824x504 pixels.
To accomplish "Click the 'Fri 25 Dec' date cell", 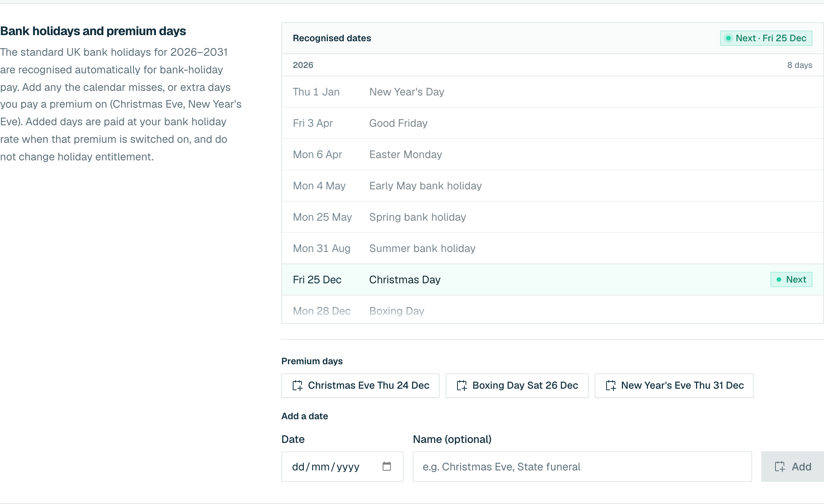I will (x=317, y=280).
